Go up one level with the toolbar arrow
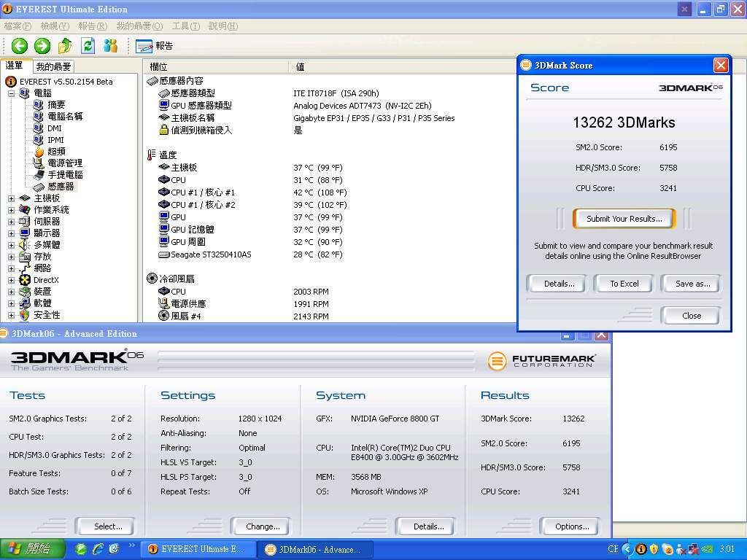The image size is (747, 560). 65,46
